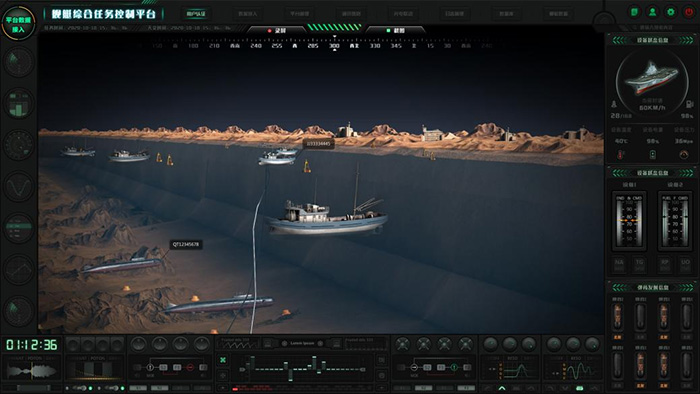The image size is (700, 394).
Task: Open settings gear icon in header
Action: [x=671, y=12]
